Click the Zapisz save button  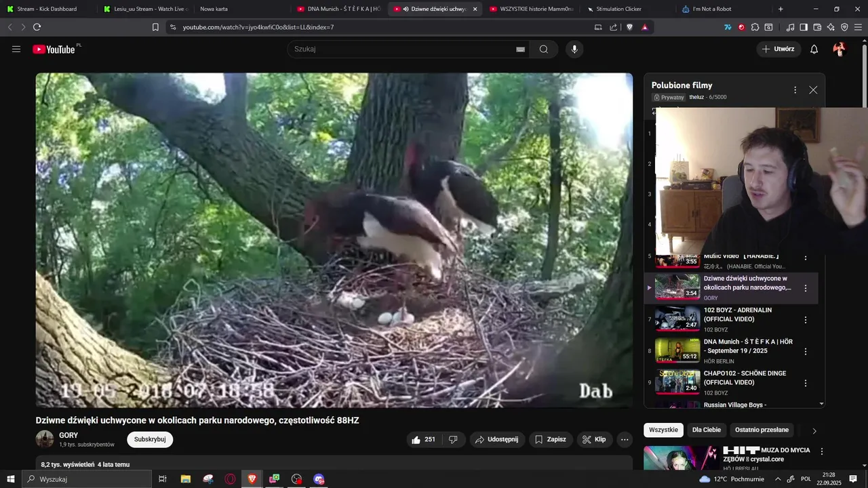(x=550, y=439)
